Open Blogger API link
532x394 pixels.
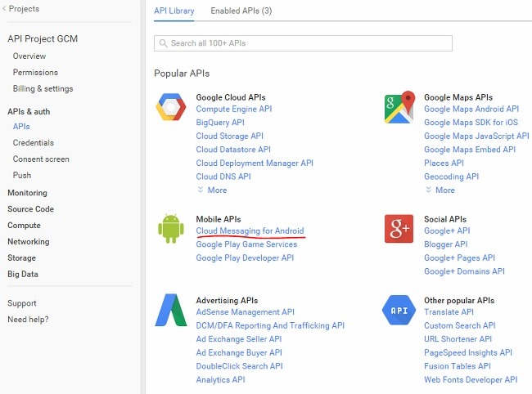(x=446, y=244)
